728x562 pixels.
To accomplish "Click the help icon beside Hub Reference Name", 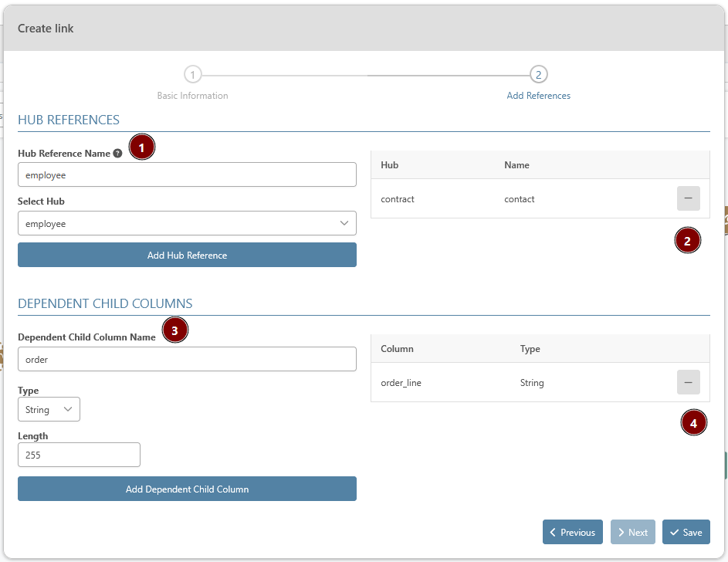I will pyautogui.click(x=117, y=154).
